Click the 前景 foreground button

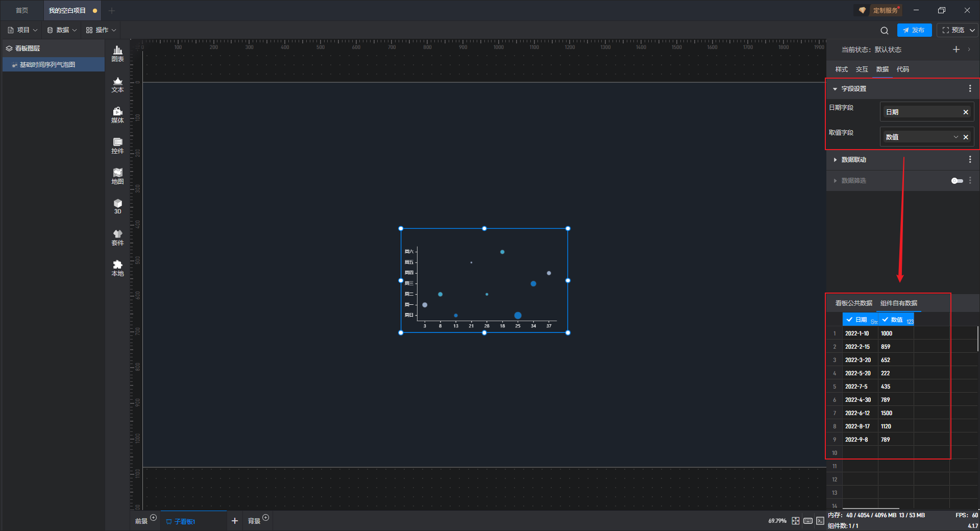pos(141,521)
